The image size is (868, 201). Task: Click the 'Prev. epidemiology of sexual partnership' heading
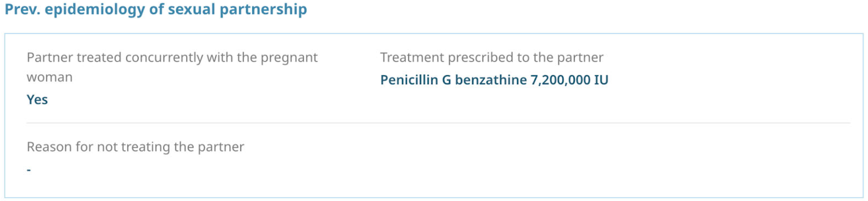pyautogui.click(x=156, y=9)
